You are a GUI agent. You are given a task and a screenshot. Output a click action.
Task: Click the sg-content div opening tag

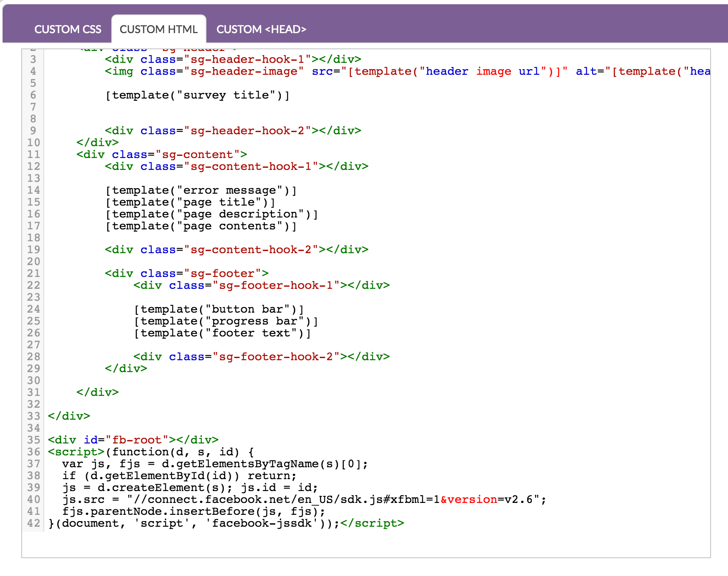click(x=162, y=155)
